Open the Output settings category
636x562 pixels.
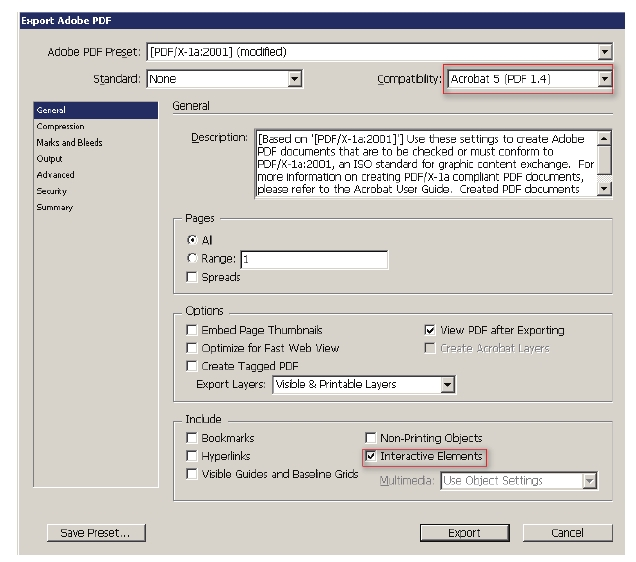(49, 159)
